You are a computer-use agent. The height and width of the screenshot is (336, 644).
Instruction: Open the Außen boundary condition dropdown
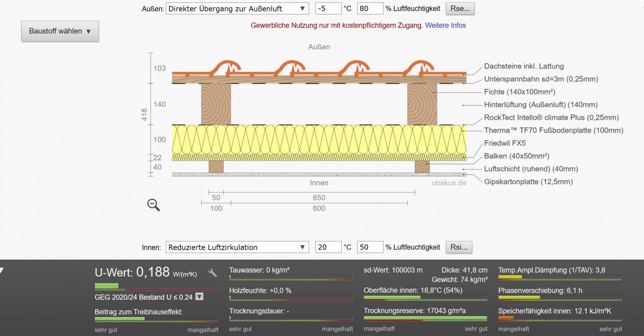click(x=237, y=9)
